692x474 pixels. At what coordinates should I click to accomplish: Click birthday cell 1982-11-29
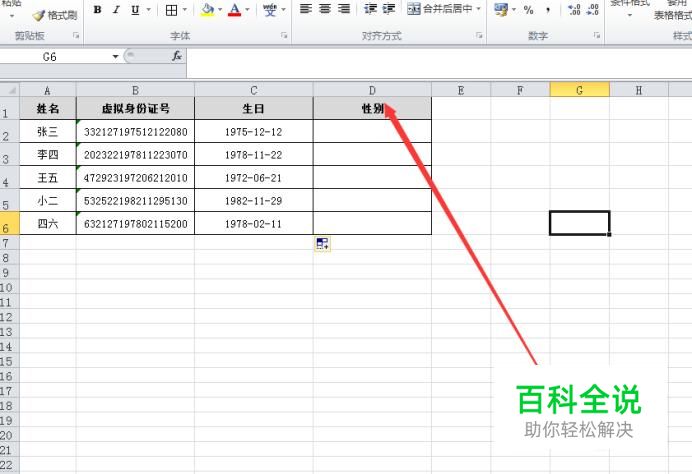pyautogui.click(x=254, y=201)
